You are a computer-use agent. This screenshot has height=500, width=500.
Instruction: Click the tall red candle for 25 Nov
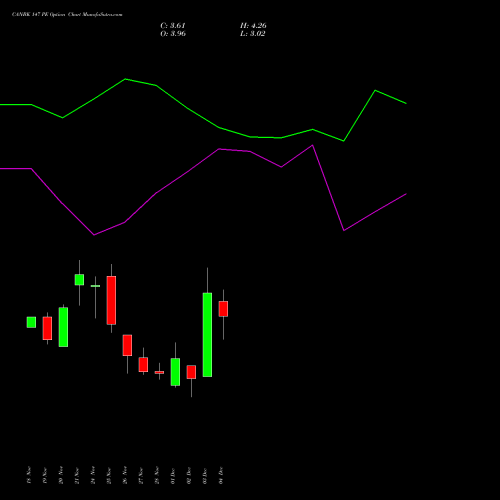click(111, 300)
